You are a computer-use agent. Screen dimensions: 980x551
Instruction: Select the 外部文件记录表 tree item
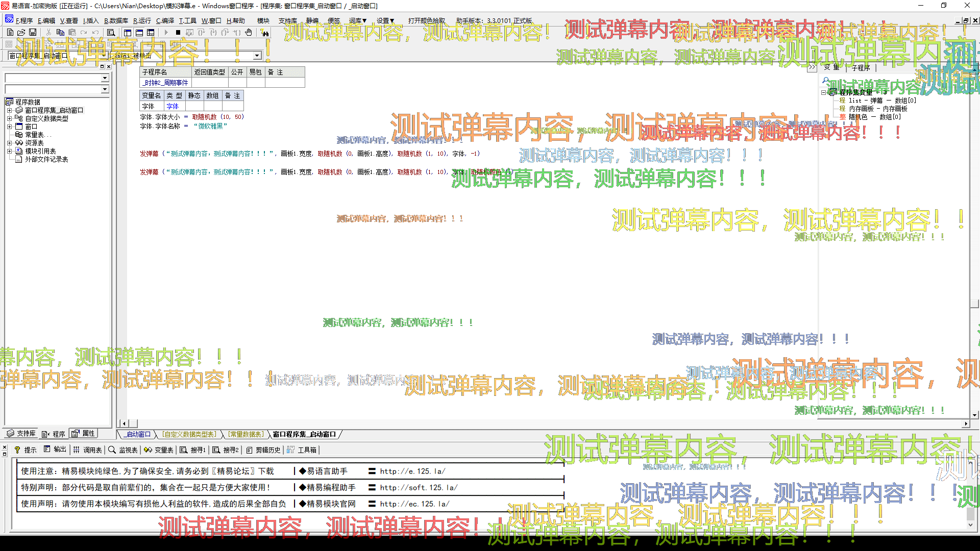(x=46, y=159)
